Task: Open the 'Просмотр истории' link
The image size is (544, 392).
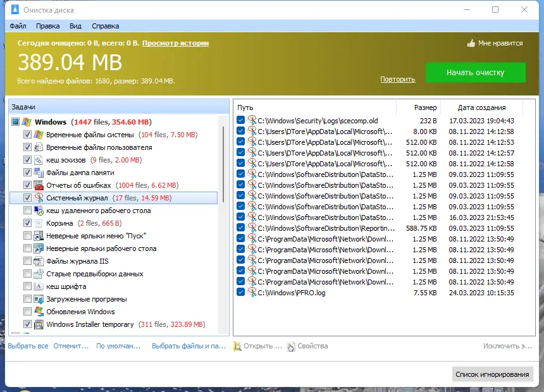Action: (176, 43)
